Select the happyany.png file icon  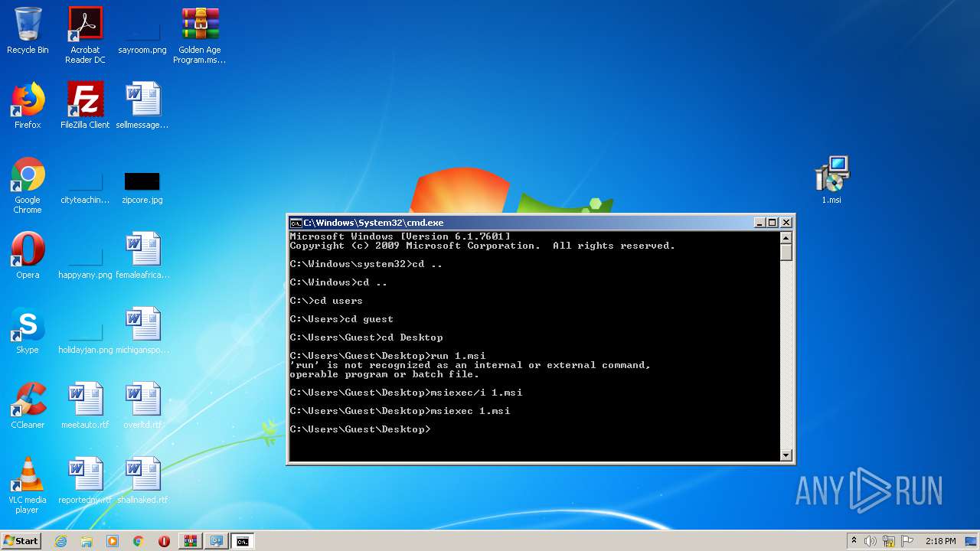[x=85, y=260]
